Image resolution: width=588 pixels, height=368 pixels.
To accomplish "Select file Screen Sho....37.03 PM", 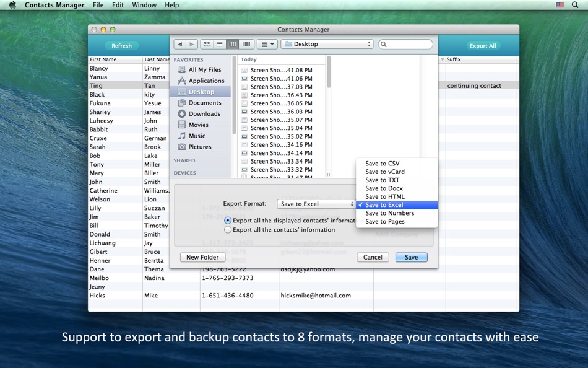I will point(281,87).
